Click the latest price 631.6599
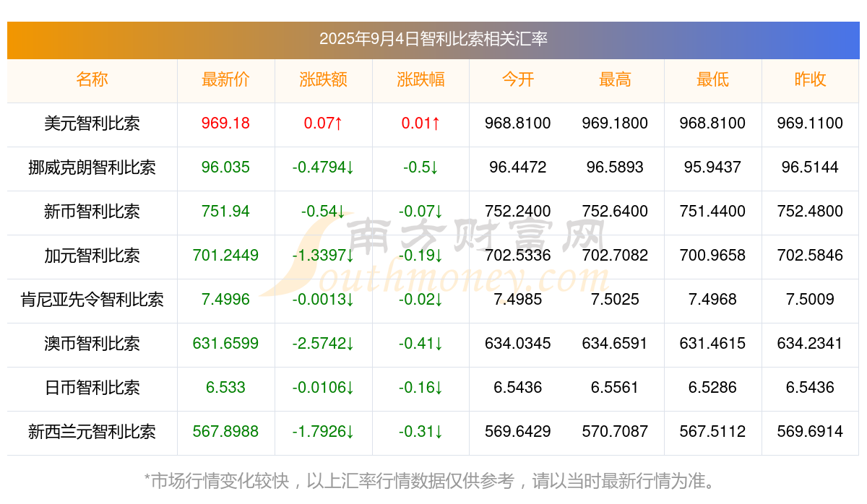The image size is (867, 504). pyautogui.click(x=225, y=344)
